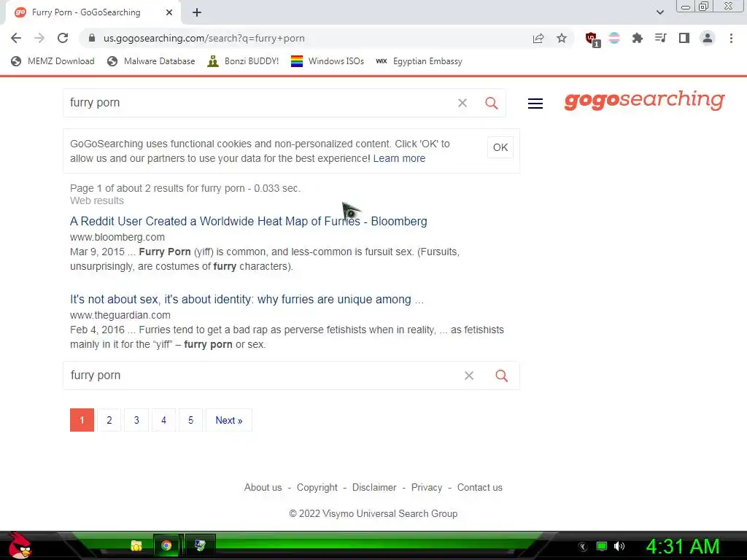Click the browser forward arrow

pyautogui.click(x=39, y=38)
